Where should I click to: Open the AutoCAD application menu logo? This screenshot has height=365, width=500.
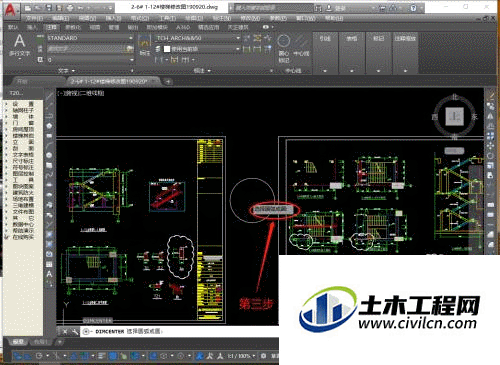point(11,9)
